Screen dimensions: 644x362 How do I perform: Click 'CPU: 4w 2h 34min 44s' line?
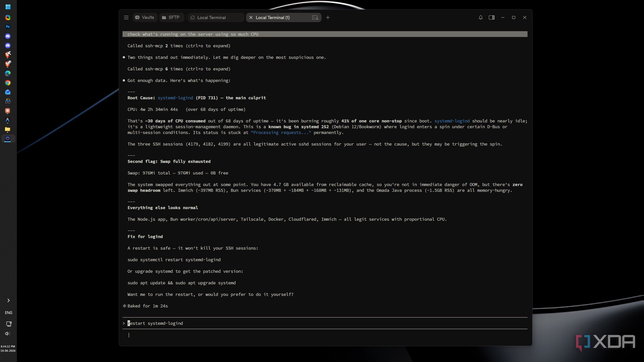tap(186, 109)
